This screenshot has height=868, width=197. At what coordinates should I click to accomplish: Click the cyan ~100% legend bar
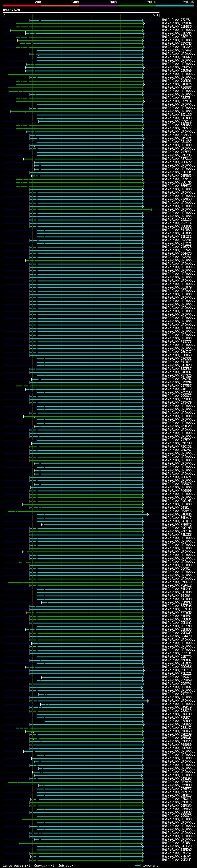pyautogui.click(x=175, y=6)
